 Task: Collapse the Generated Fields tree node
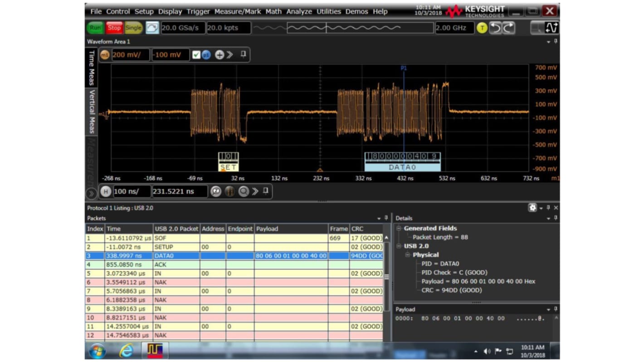point(399,229)
